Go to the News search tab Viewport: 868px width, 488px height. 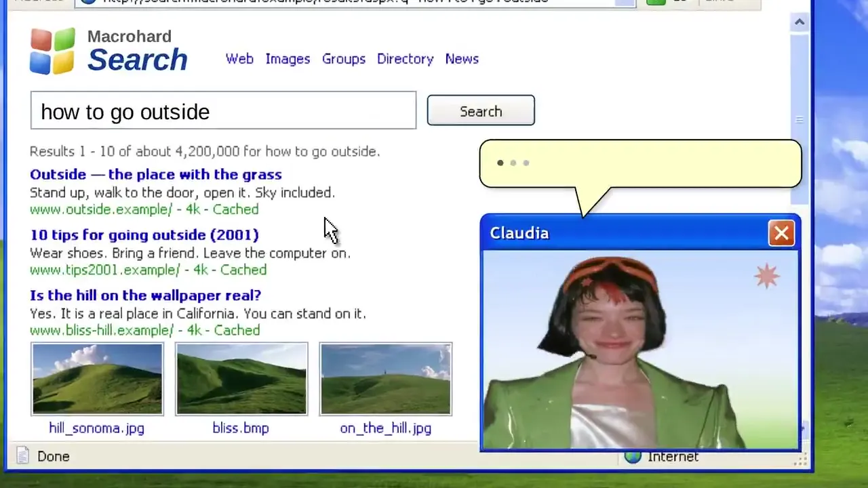(x=462, y=59)
